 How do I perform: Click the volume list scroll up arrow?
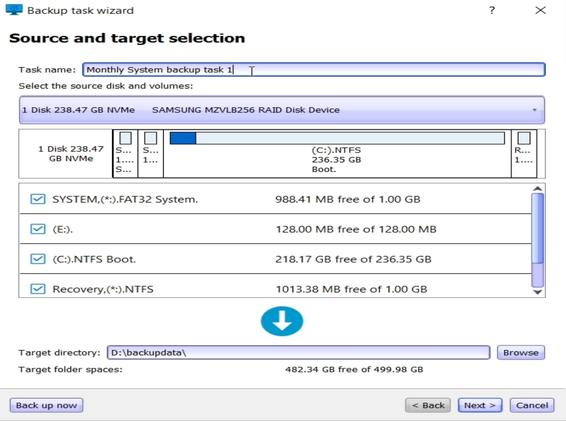click(x=537, y=188)
